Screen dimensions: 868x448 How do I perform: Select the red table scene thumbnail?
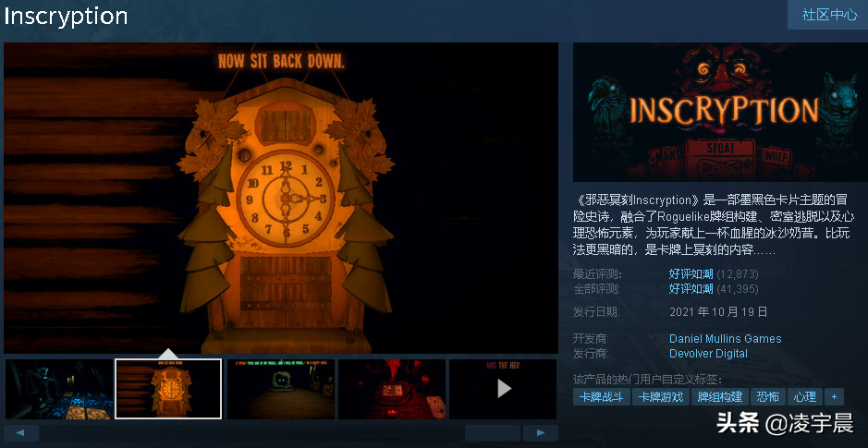tap(392, 389)
